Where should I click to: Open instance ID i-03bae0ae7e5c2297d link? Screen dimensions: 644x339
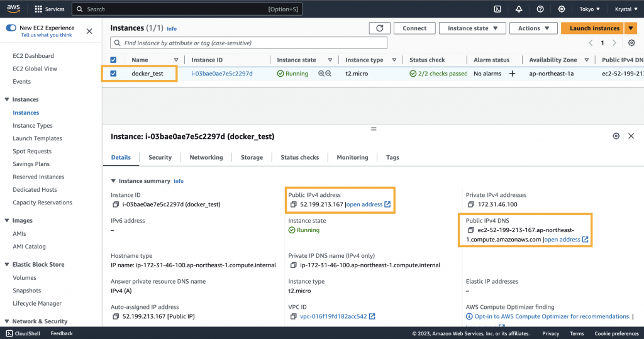(x=222, y=74)
